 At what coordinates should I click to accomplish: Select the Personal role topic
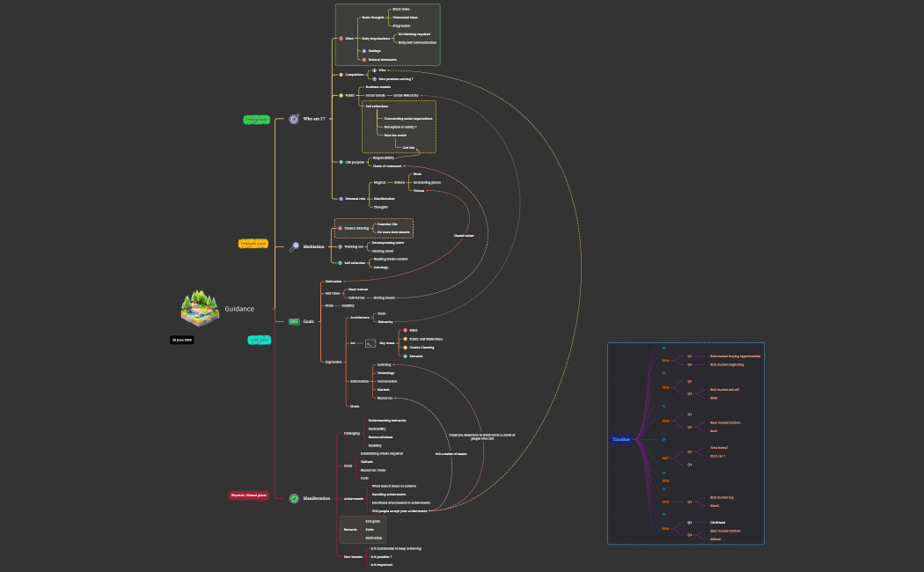click(x=356, y=199)
